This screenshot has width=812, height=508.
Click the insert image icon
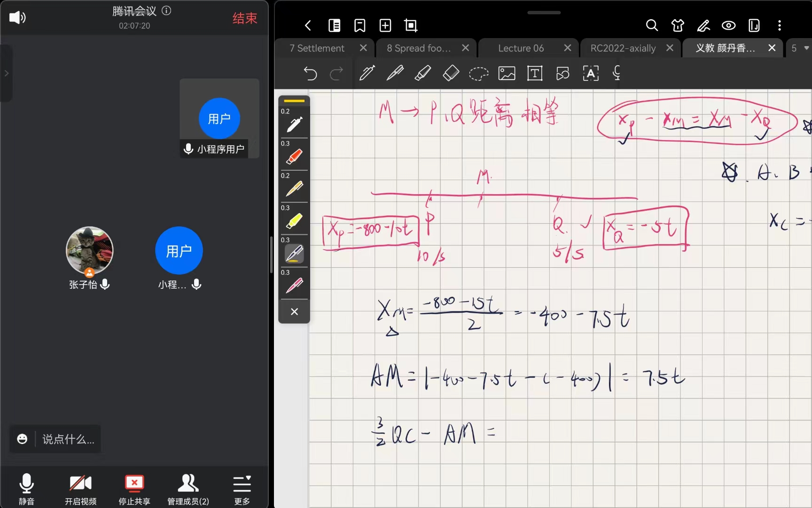507,73
